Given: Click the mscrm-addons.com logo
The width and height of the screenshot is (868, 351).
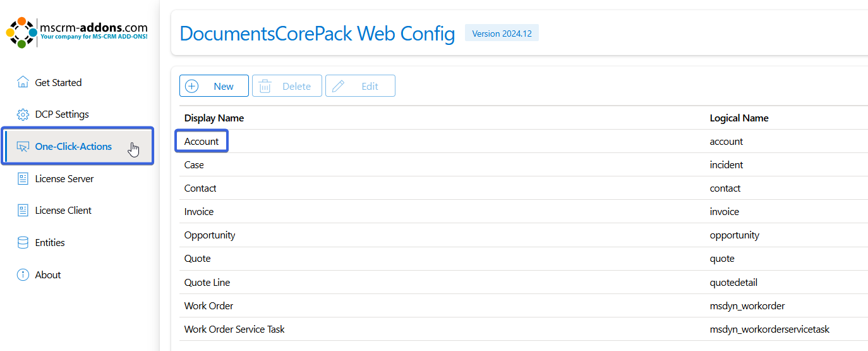Looking at the screenshot, I should 77,32.
